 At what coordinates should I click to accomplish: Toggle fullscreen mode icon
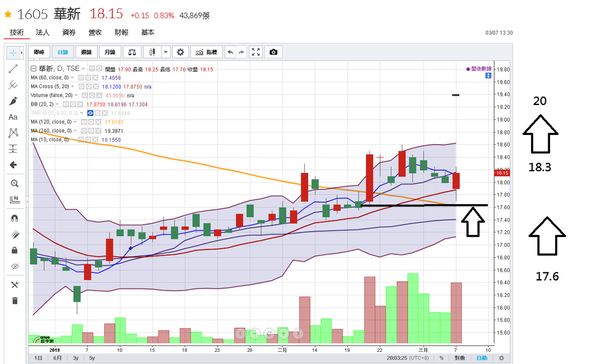point(256,52)
